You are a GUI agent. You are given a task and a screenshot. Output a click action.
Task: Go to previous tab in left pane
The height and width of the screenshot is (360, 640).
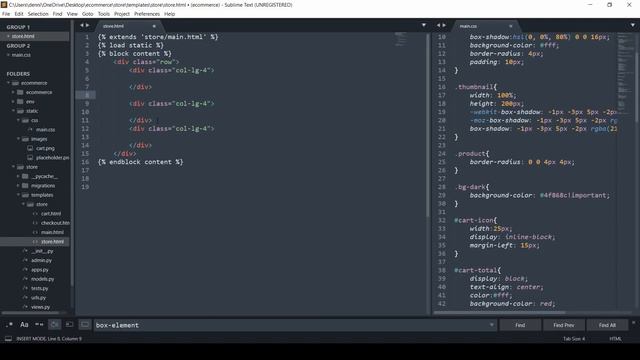pos(82,25)
